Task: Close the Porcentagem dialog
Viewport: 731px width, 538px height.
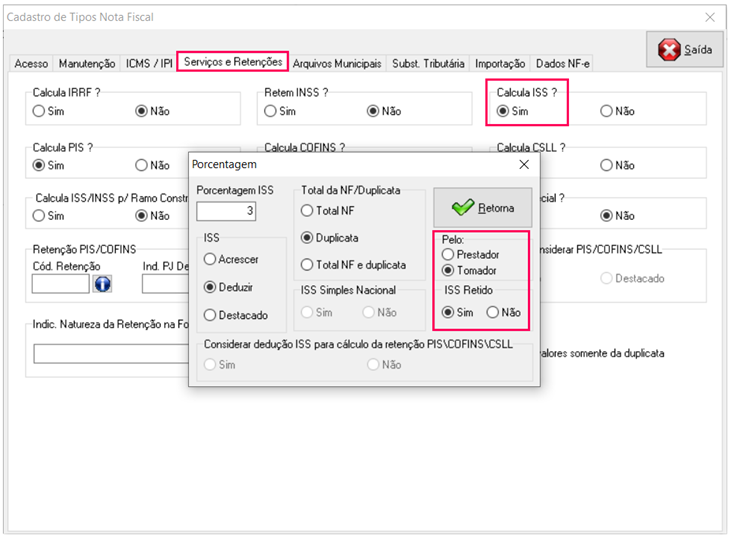Action: 524,163
